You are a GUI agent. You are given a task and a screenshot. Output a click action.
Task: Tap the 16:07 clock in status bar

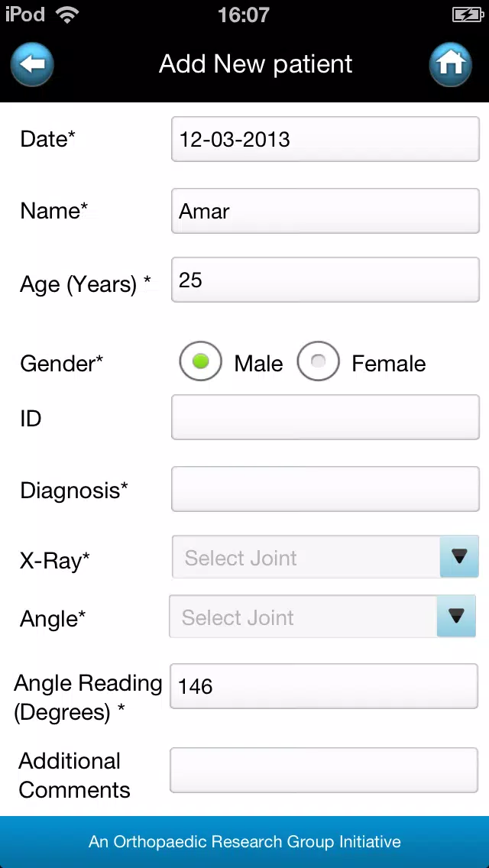coord(244,15)
